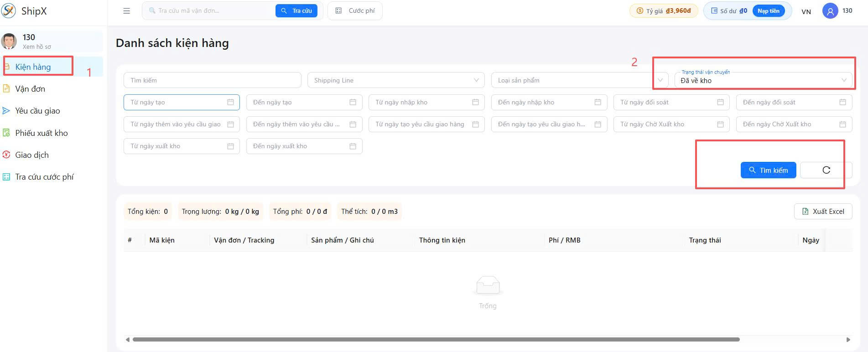Switch language via VN selector
Screen dimensions: 868x352
click(806, 11)
